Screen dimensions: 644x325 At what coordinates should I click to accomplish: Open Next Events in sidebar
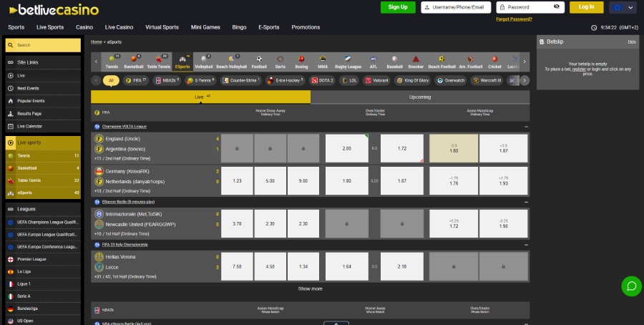click(x=43, y=88)
